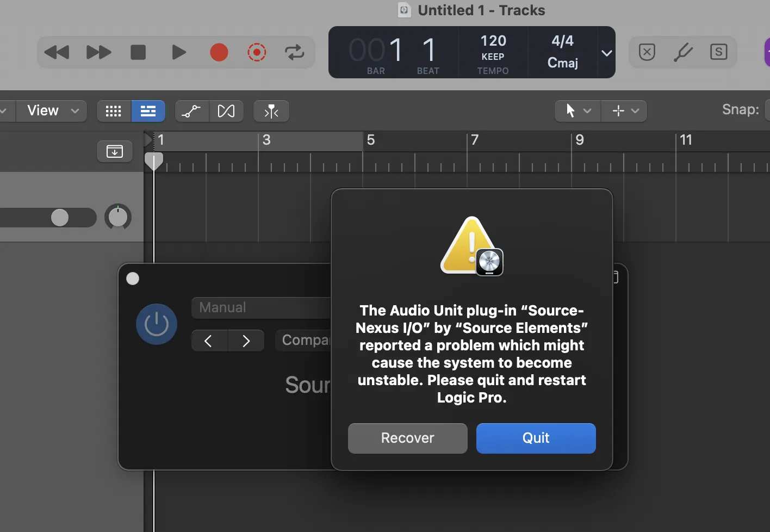Open the View menu dropdown
Screen dimensions: 770x532
point(52,111)
